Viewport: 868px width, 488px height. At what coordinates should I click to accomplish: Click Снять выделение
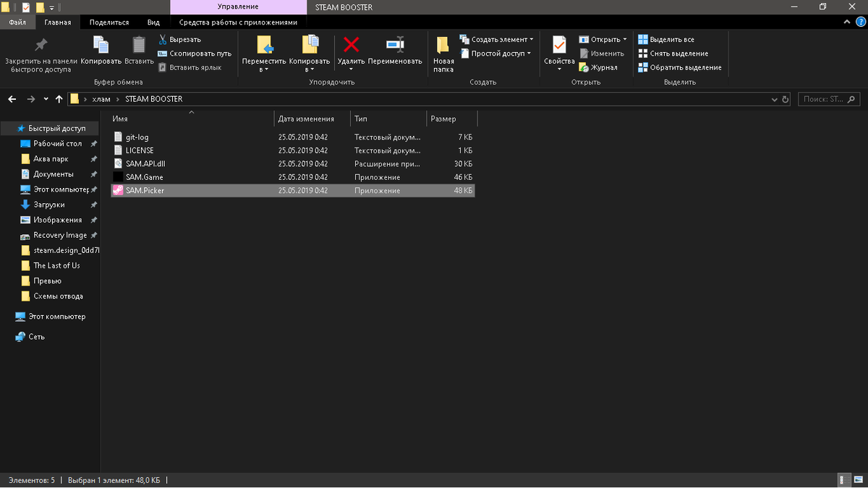tap(673, 53)
